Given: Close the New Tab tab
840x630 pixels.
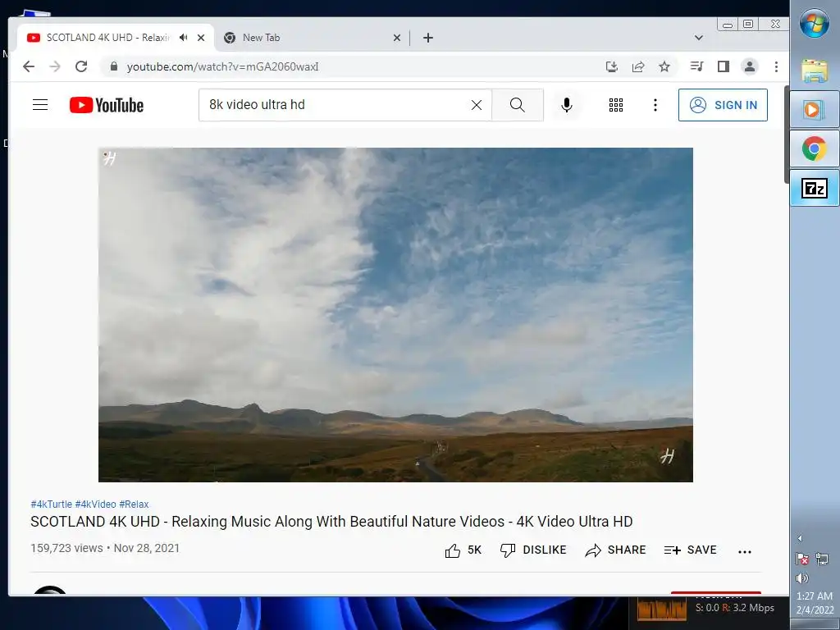Looking at the screenshot, I should [396, 38].
